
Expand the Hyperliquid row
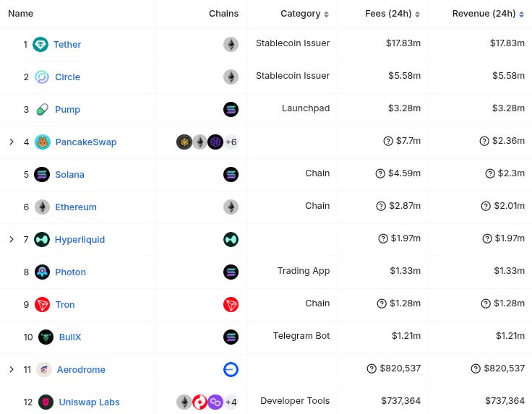(12, 239)
